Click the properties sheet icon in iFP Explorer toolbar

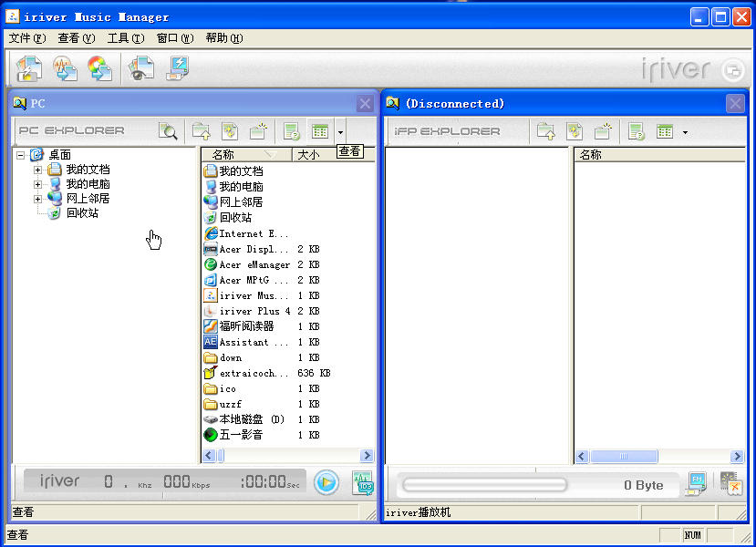coord(636,130)
